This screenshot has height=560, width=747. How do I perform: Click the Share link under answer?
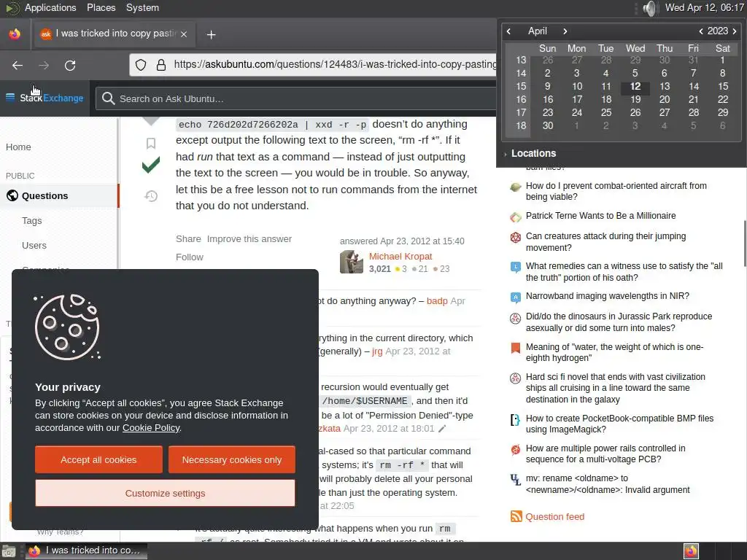coord(188,239)
